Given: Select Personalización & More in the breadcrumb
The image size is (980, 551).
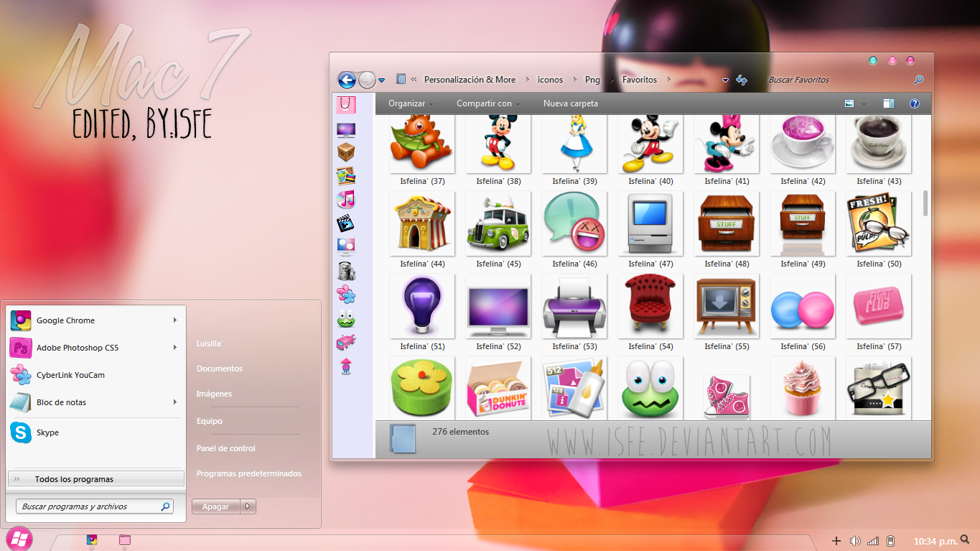Looking at the screenshot, I should tap(470, 80).
